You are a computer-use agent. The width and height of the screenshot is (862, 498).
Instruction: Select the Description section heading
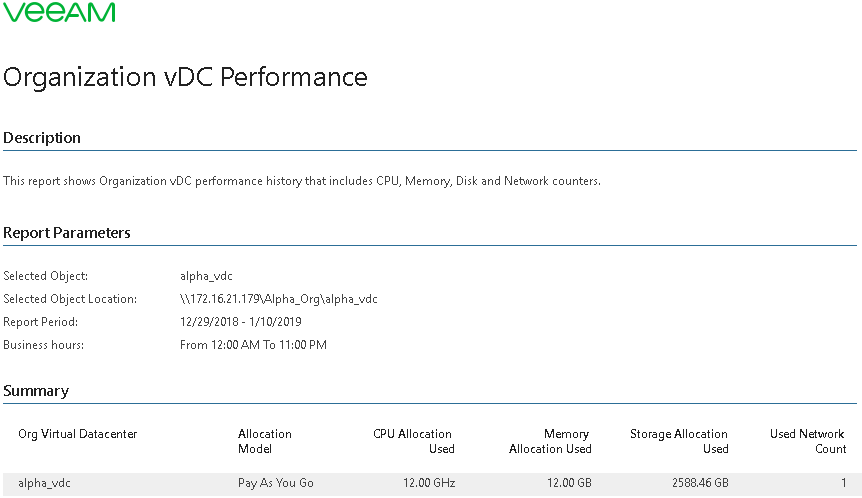click(x=42, y=138)
